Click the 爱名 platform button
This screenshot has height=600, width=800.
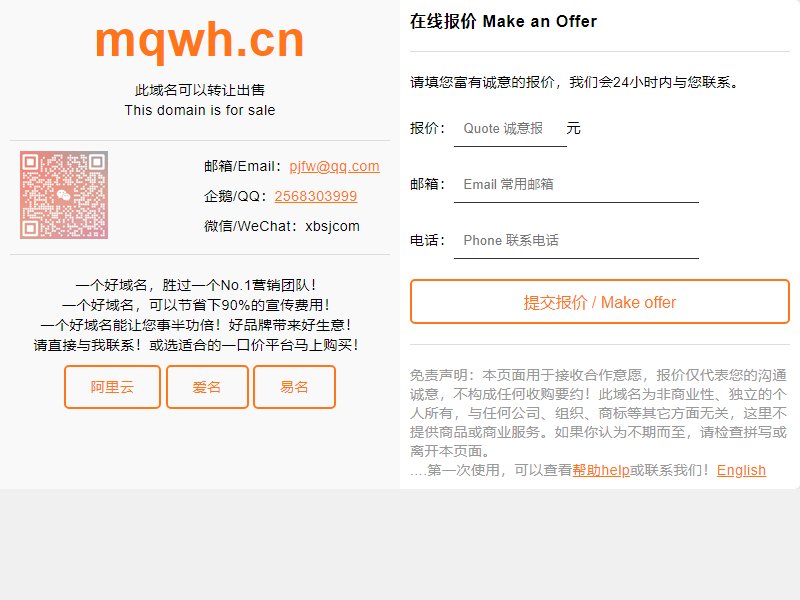tap(207, 387)
